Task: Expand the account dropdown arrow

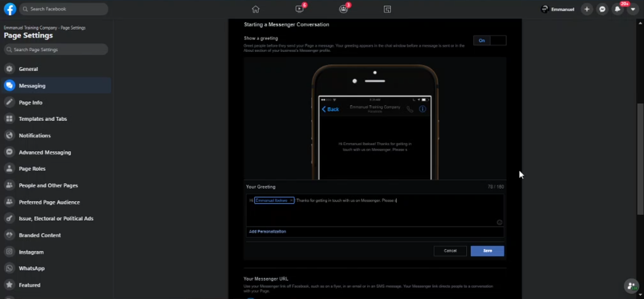Action: [x=633, y=9]
